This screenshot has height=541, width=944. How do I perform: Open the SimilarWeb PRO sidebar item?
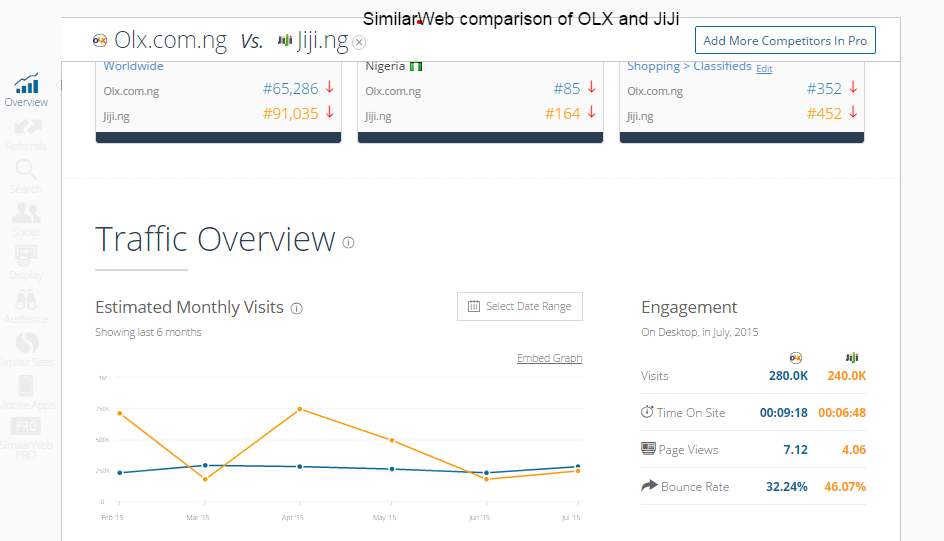click(x=26, y=438)
